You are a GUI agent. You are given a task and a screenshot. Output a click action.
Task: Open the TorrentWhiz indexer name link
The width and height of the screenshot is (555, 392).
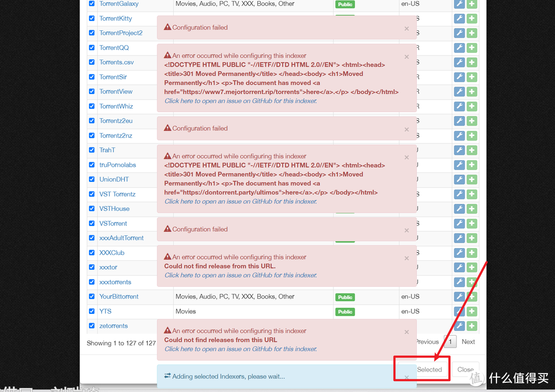[116, 106]
